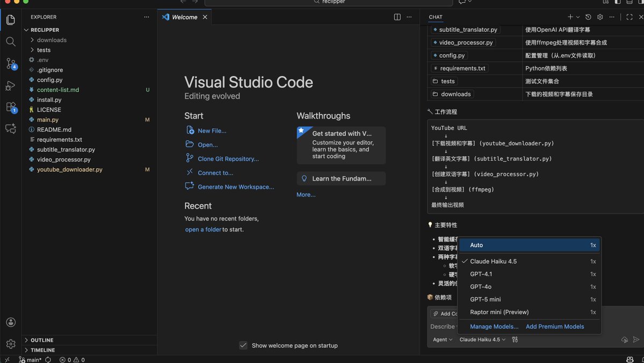
Task: Split the editor to the right
Action: tap(397, 17)
